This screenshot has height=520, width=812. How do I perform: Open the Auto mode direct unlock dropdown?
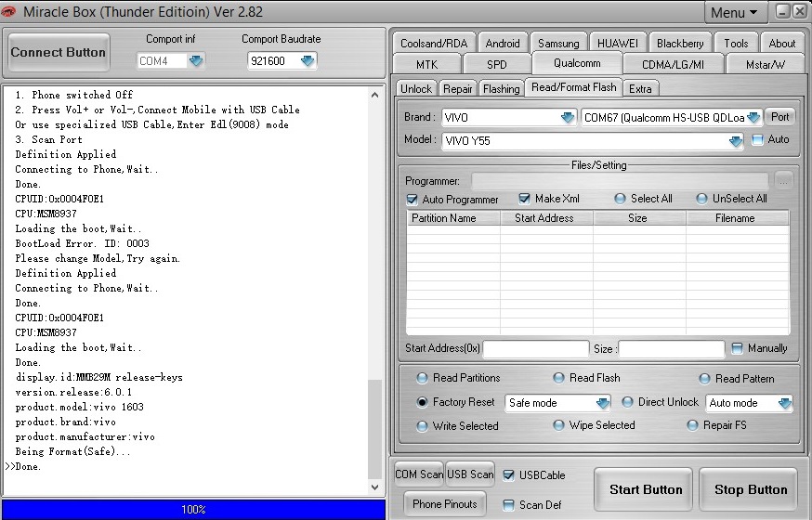(x=784, y=403)
